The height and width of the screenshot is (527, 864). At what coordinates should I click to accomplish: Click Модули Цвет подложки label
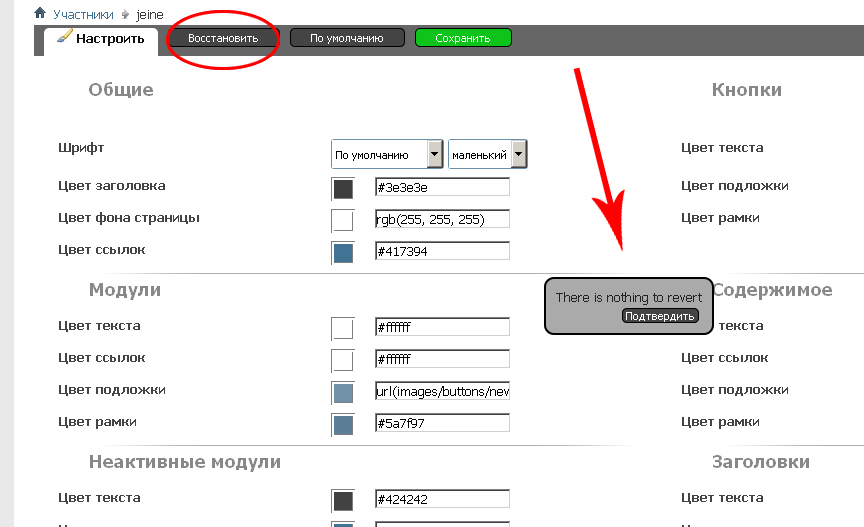[112, 390]
